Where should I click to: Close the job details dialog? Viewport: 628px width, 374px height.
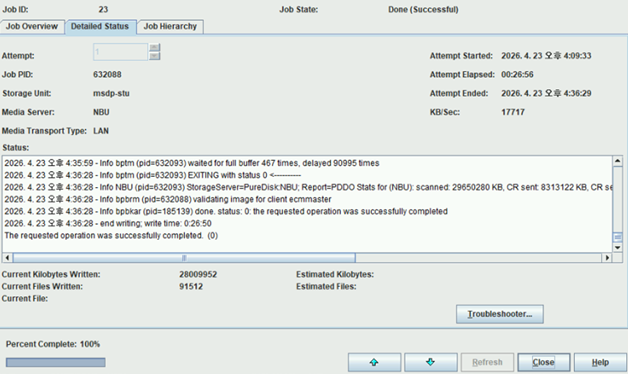[x=543, y=362]
